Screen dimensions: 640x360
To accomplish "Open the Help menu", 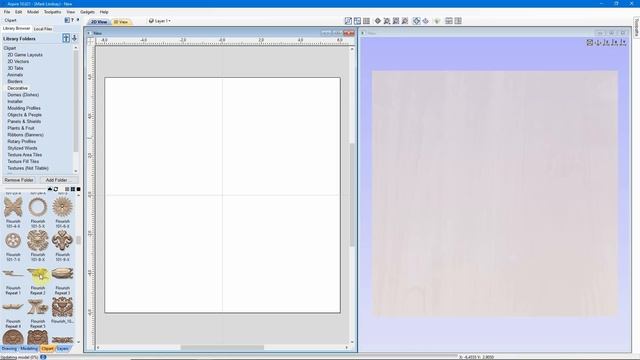I will tap(104, 12).
